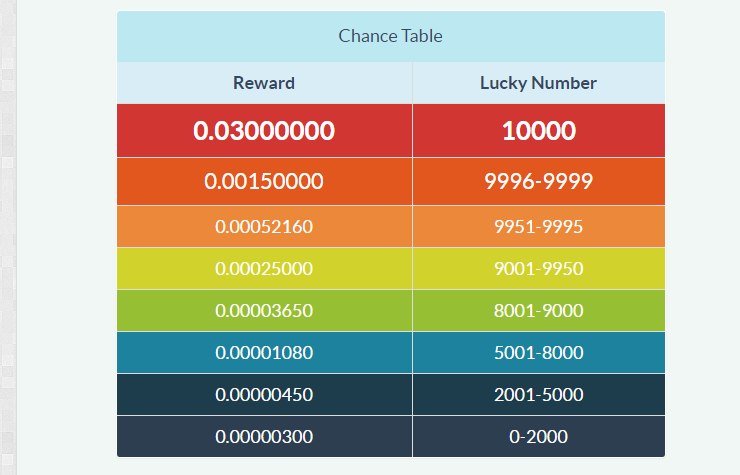The image size is (740, 475).
Task: Select the 0.00001080 reward cell
Action: 264,353
